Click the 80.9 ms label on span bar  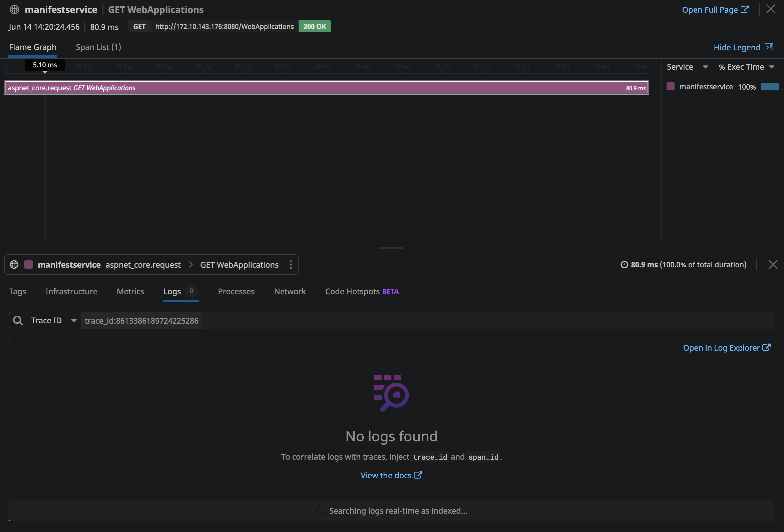pyautogui.click(x=636, y=88)
